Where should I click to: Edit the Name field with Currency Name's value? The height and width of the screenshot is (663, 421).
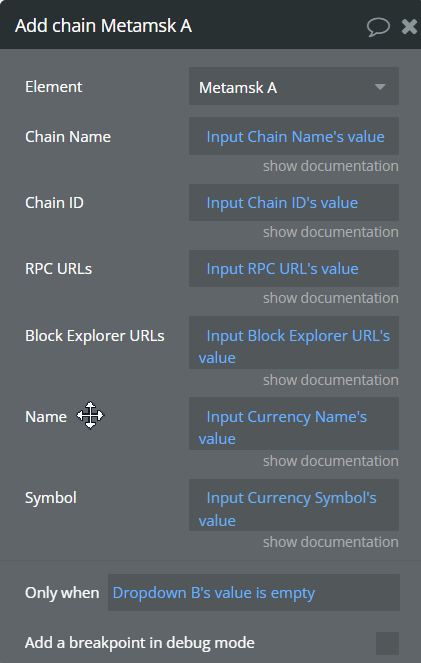294,424
